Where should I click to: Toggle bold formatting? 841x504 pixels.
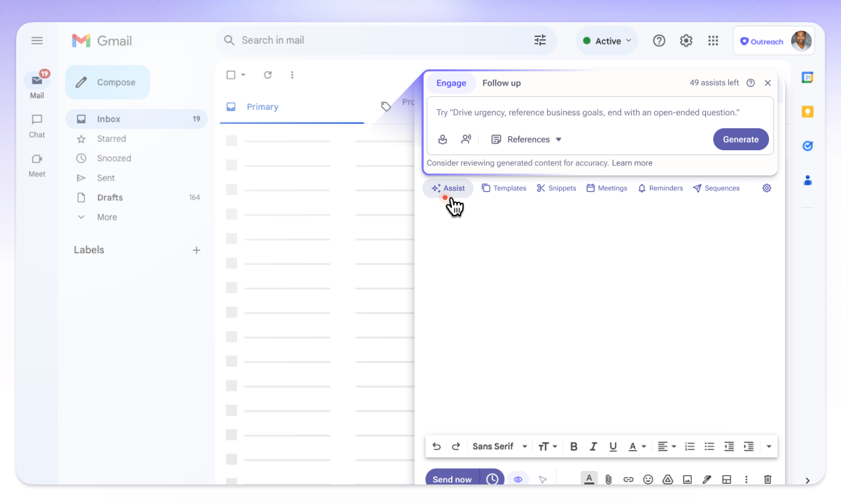(x=574, y=446)
